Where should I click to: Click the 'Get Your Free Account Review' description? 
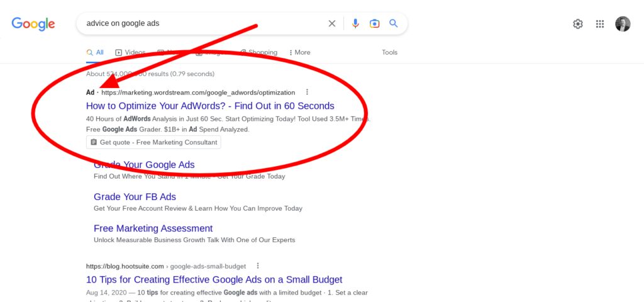198,208
